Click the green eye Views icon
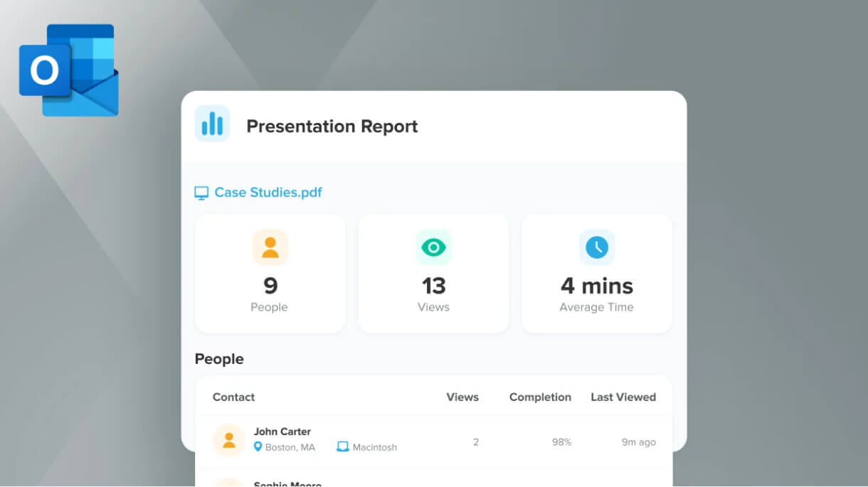Screen dimensions: 868x487 tap(433, 247)
